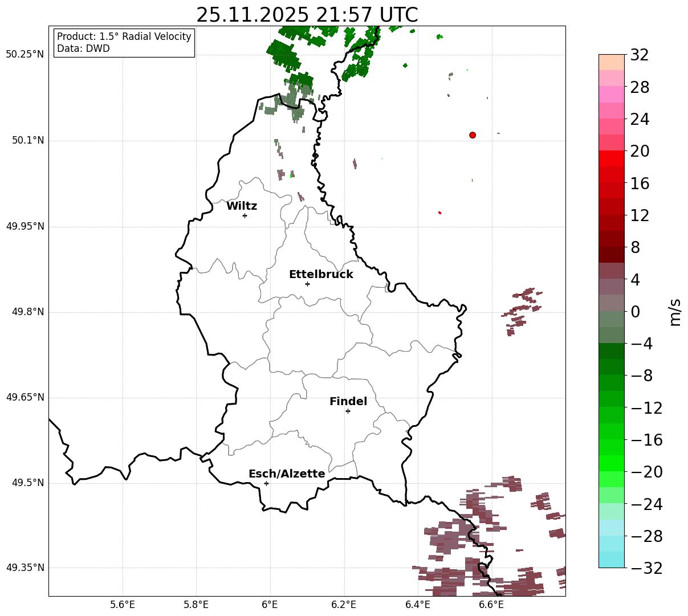Click the bright red swatch just below 20
Viewport: 688px width, 616px height.
(x=612, y=158)
